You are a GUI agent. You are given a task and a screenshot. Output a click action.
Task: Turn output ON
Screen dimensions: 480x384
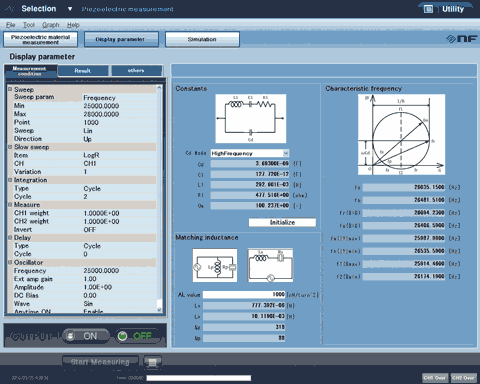click(x=86, y=336)
